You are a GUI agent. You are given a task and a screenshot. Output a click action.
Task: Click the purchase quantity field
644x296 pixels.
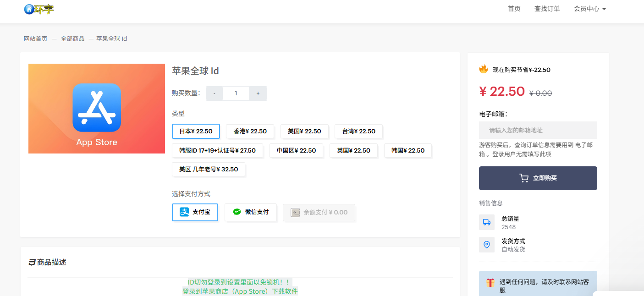[236, 93]
